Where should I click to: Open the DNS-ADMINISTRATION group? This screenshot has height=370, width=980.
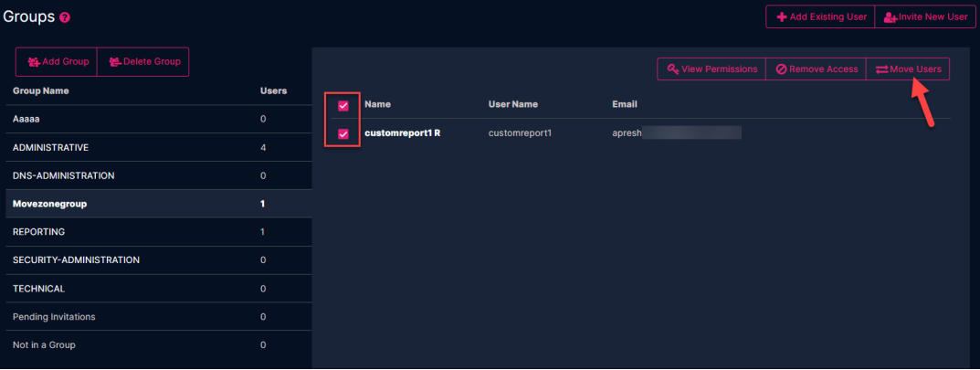tap(63, 175)
